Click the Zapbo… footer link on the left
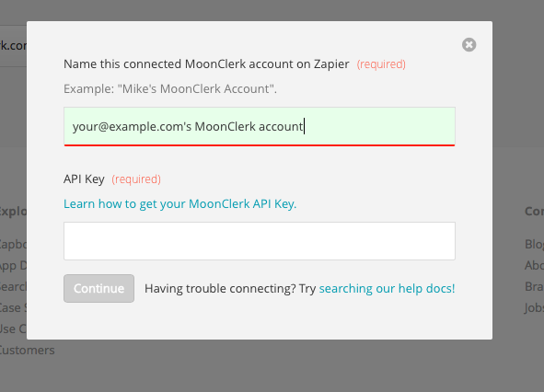544x392 pixels. point(13,244)
